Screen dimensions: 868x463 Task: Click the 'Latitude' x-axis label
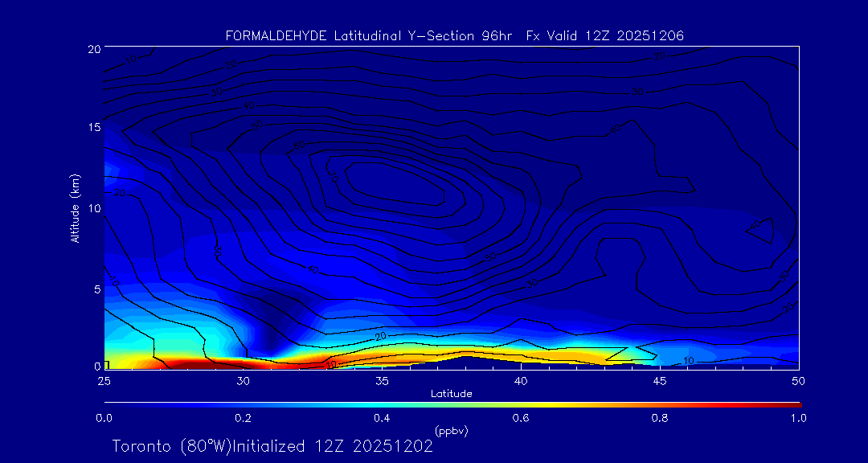(x=451, y=393)
